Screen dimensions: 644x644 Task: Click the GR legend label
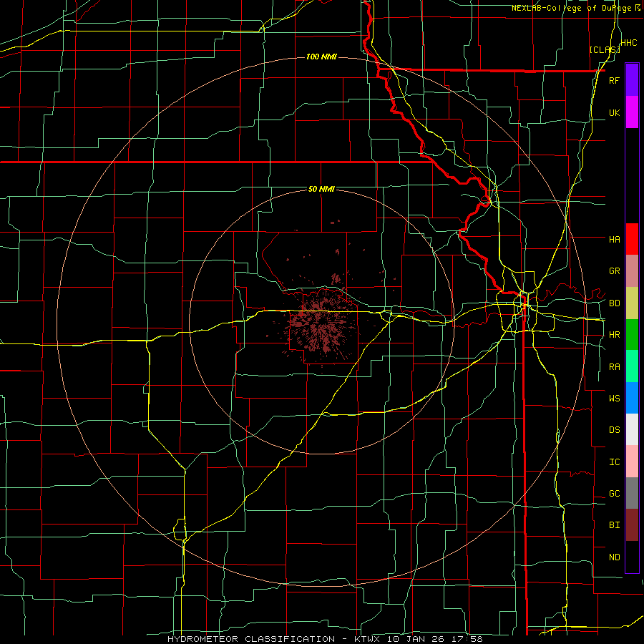[614, 271]
